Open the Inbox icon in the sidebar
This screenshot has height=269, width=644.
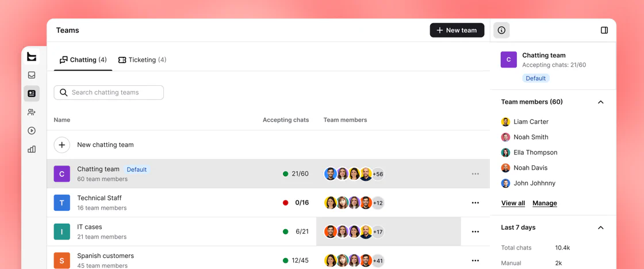(x=32, y=75)
